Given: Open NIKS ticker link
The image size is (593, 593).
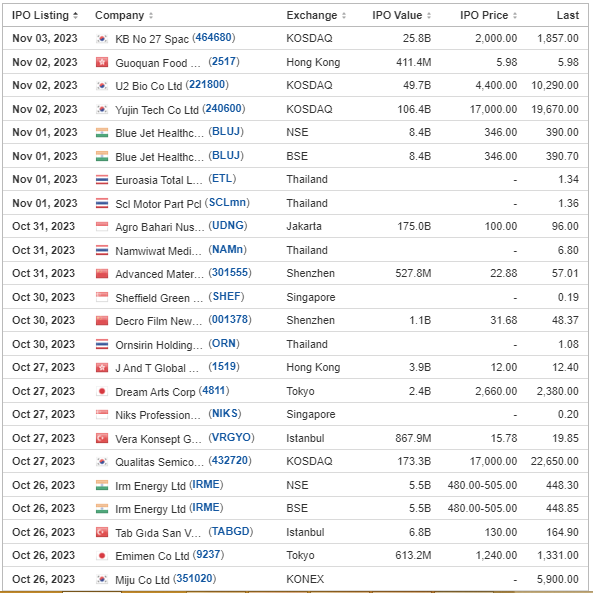Looking at the screenshot, I should [225, 413].
